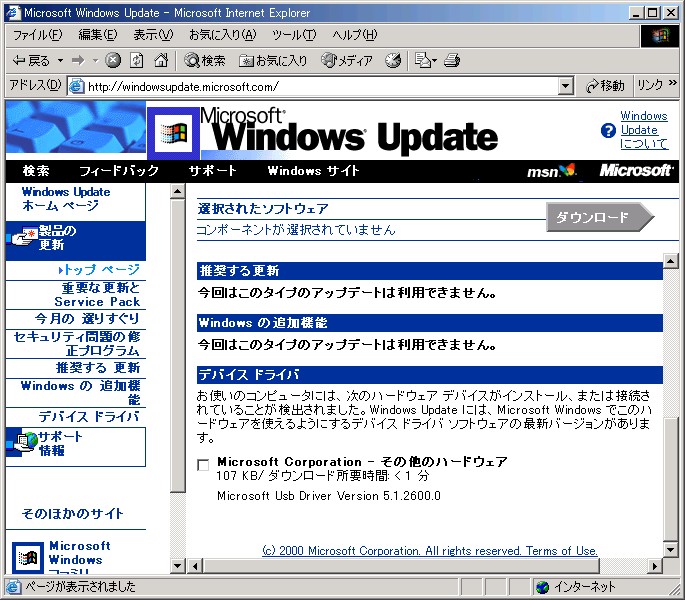
Task: Click フィードバック in the black navigation bar
Action: pyautogui.click(x=119, y=170)
